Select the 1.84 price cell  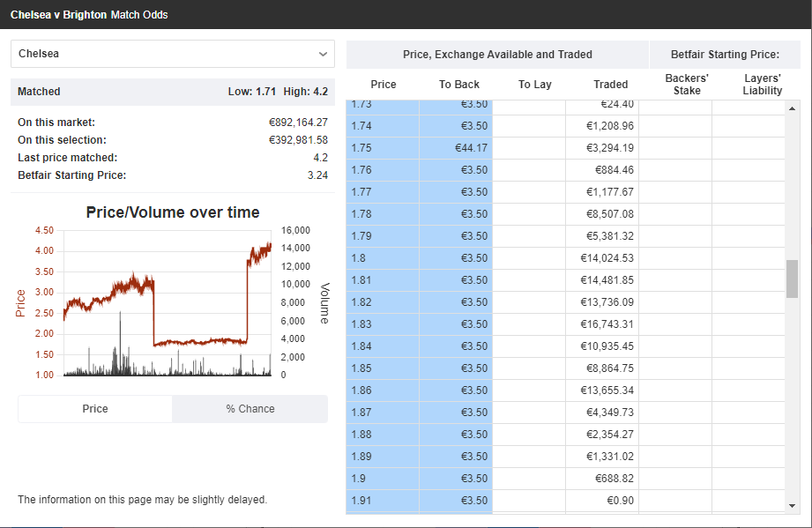click(383, 346)
